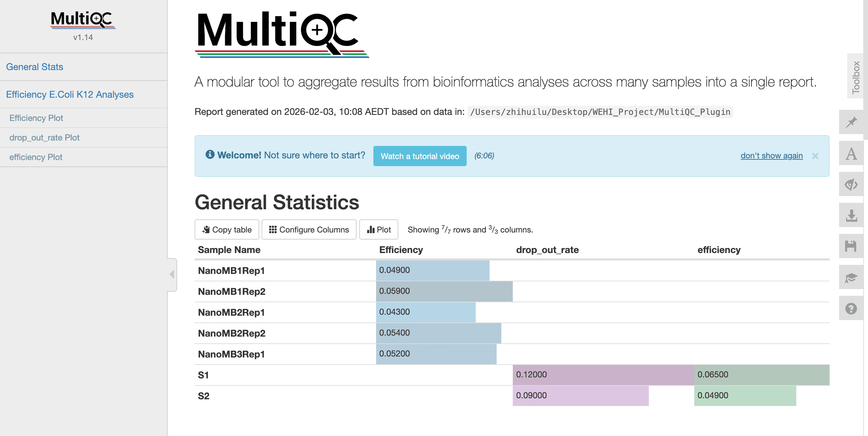Select the NanoMB2Rep2 sample row name
The width and height of the screenshot is (868, 436).
(232, 334)
